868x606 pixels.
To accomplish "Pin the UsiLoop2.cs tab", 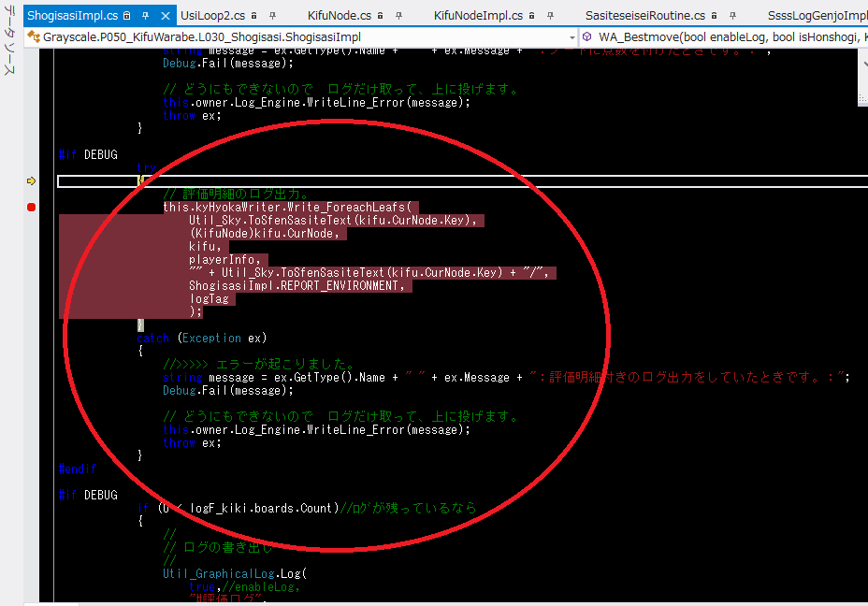I will pyautogui.click(x=272, y=16).
